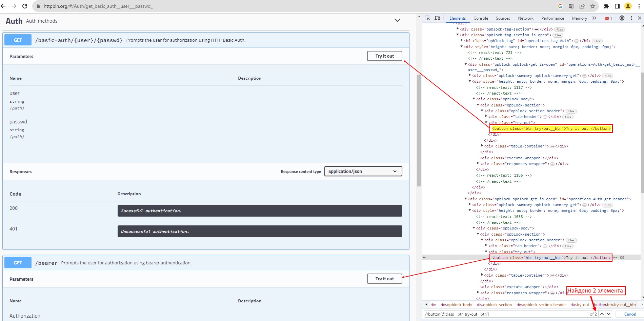Activate the DevTools inspect element picker
This screenshot has width=644, height=321.
point(428,18)
